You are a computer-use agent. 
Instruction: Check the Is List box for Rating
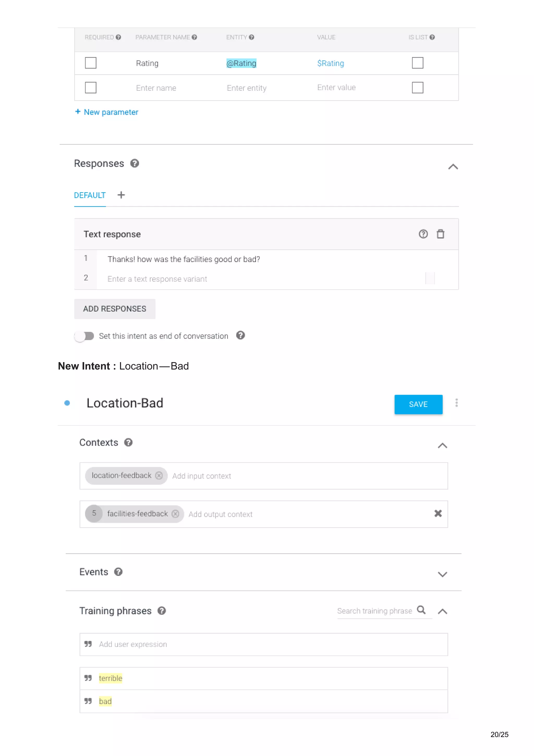pos(417,63)
